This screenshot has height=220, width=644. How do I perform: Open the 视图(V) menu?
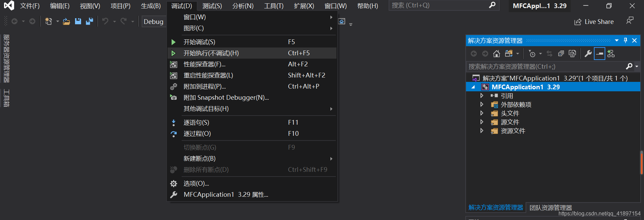[90, 6]
